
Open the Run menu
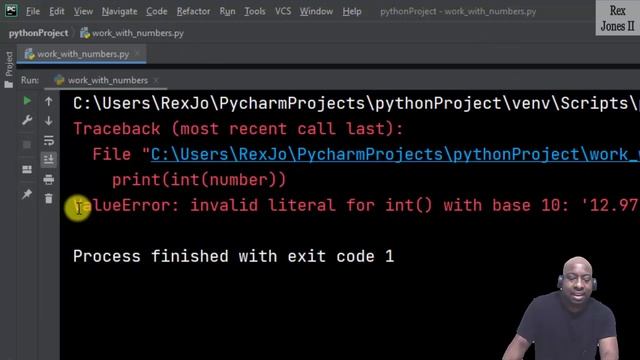pos(227,11)
